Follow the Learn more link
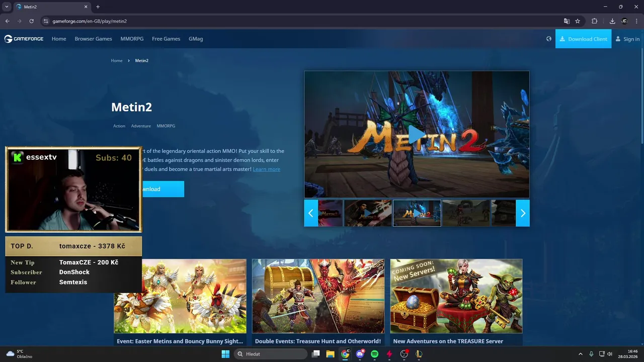 click(x=267, y=169)
